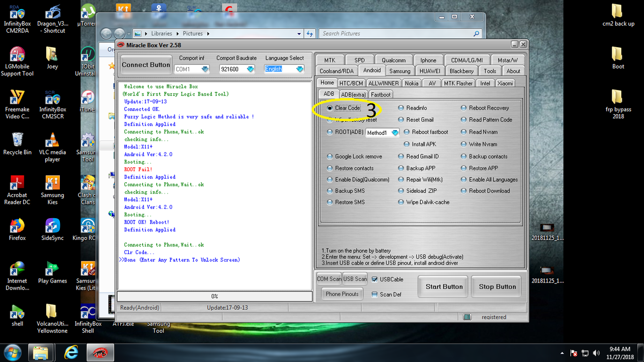Open the Recycle Bin
644x362 pixels.
(17, 144)
